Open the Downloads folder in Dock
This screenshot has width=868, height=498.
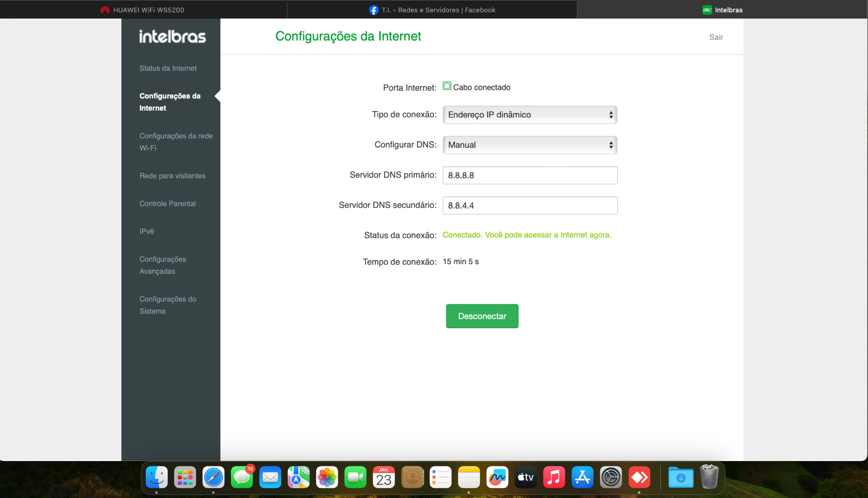point(681,477)
